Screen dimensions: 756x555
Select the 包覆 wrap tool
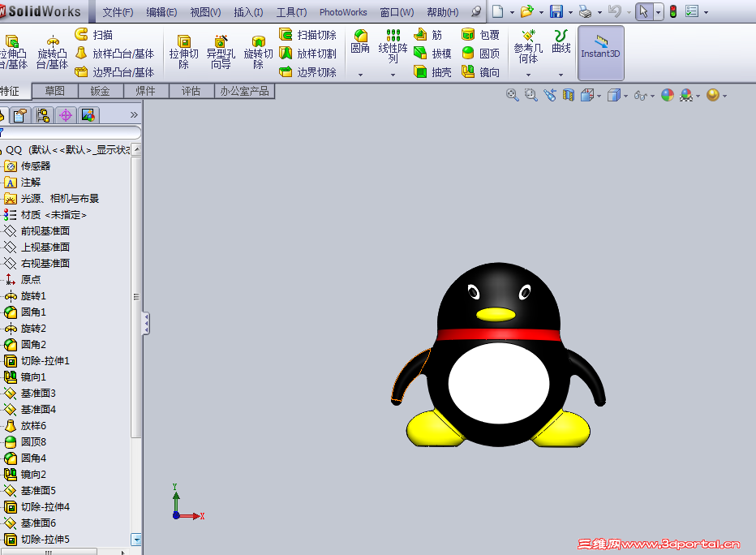click(480, 35)
